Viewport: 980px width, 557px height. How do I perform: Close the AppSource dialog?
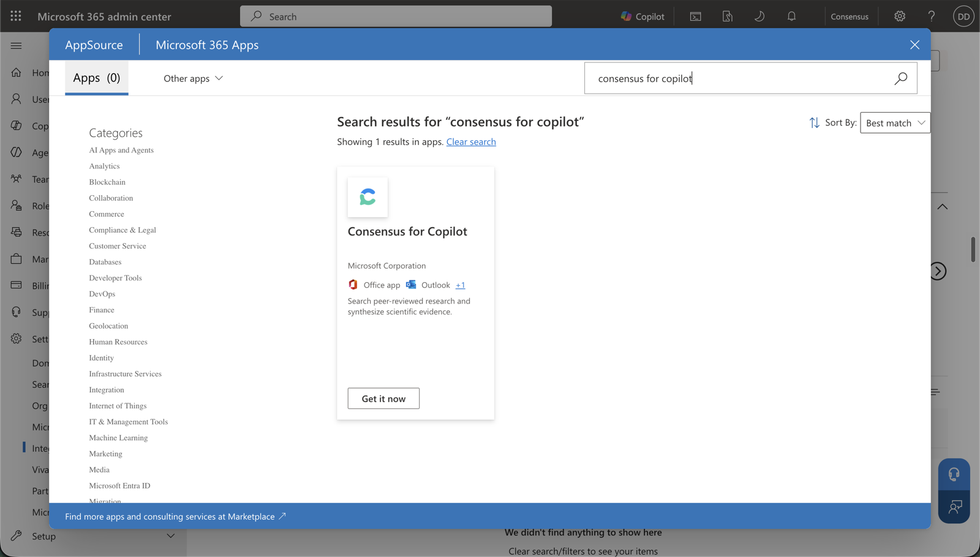pos(914,45)
